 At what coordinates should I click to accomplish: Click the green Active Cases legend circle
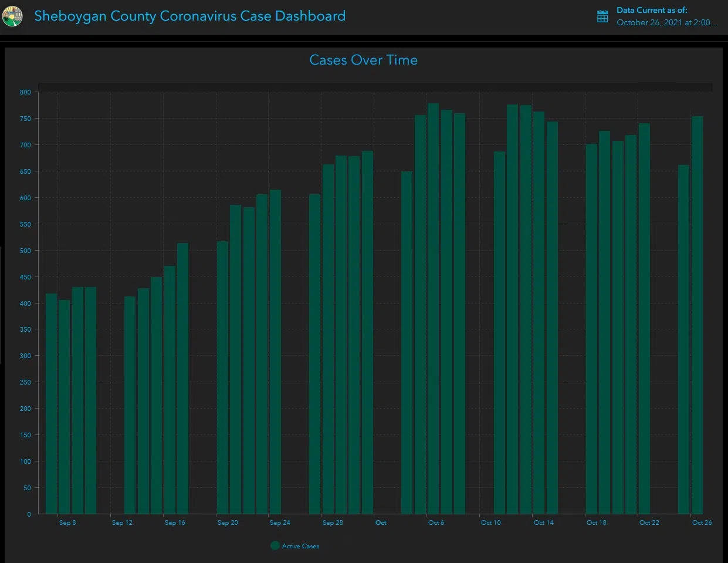275,546
